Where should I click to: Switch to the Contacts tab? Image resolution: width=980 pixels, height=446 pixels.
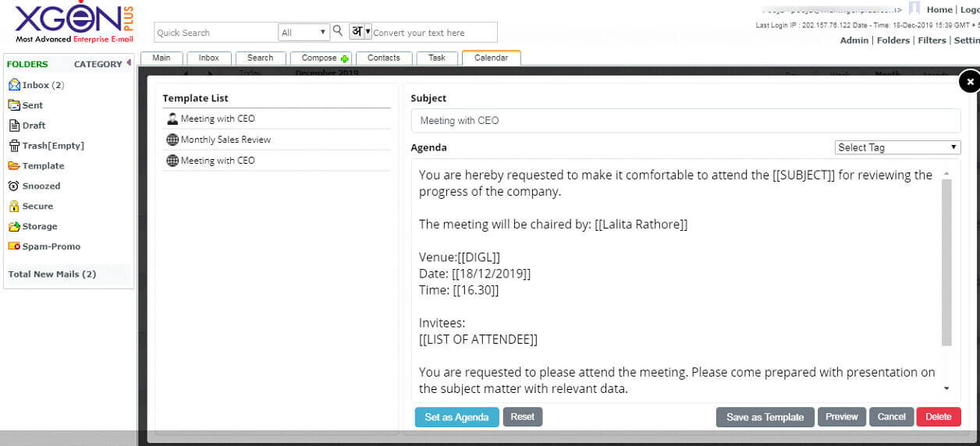pyautogui.click(x=384, y=58)
